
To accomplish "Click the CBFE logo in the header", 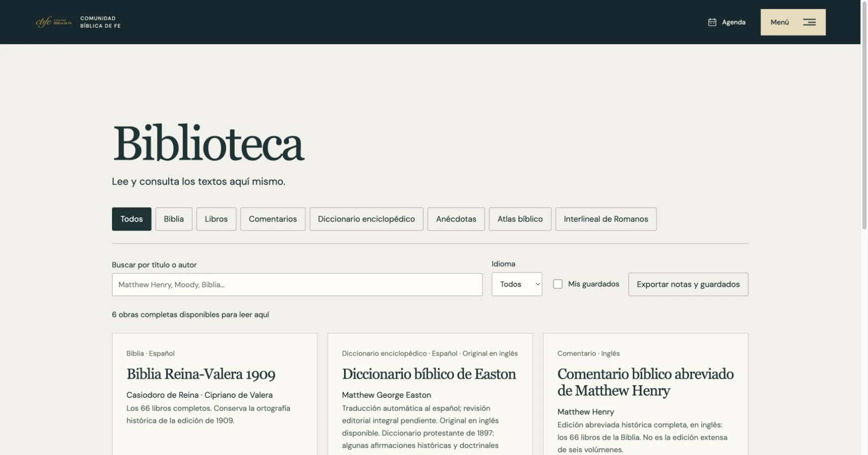I will coord(53,22).
